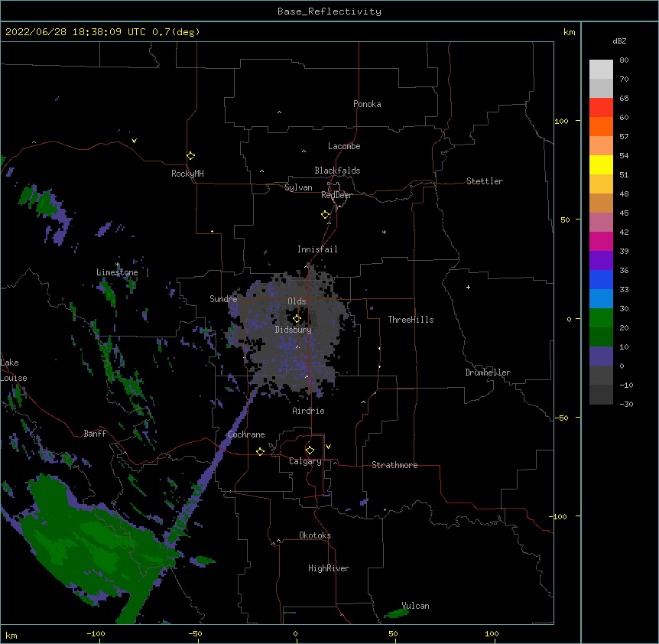The image size is (659, 644).
Task: Pick the red 60-65 dBZ swatch
Action: (601, 107)
